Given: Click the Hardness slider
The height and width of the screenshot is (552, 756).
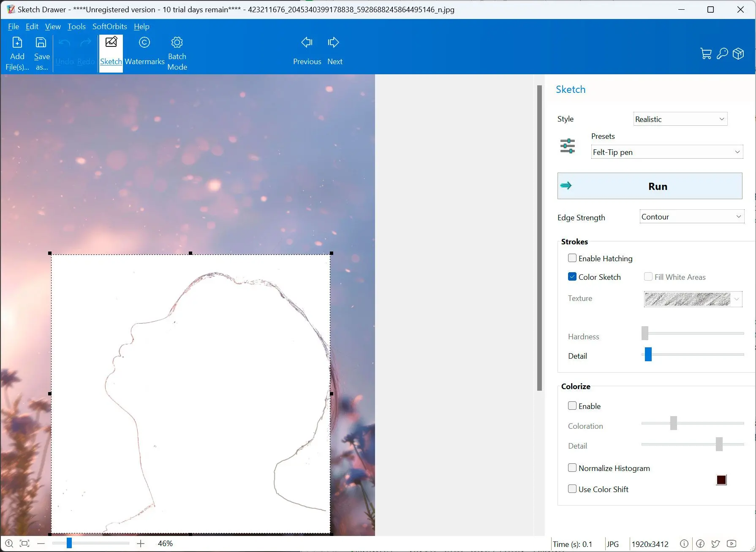Looking at the screenshot, I should coord(693,333).
